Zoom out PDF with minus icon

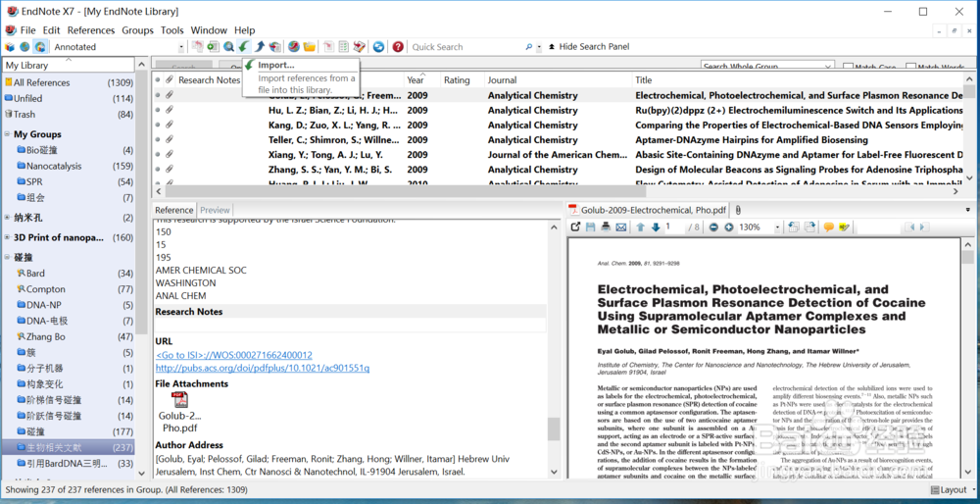[713, 227]
